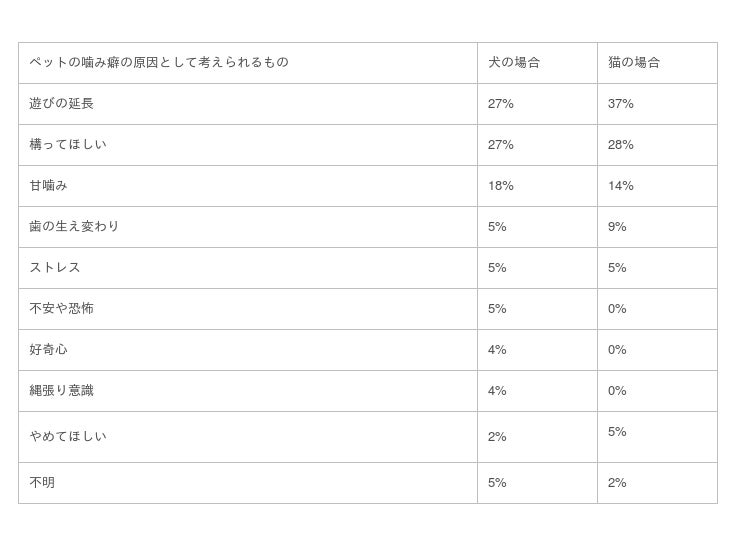Click the 猫の場合 column header
740x544 pixels.
tap(634, 63)
